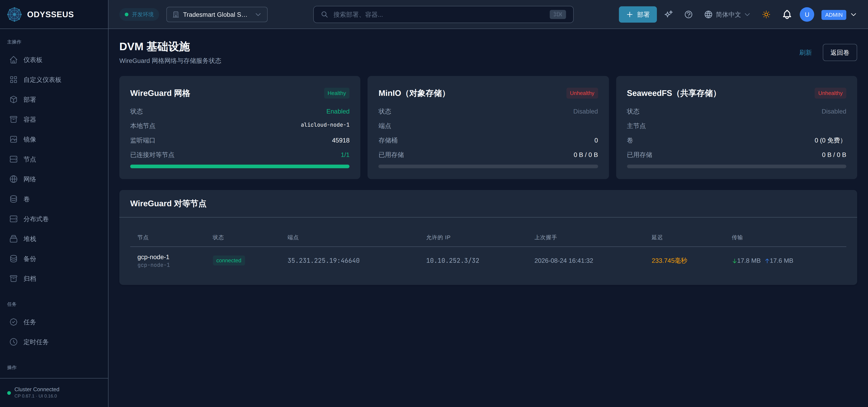Click the search magnifier icon
Viewport: 868px width, 407px height.
pyautogui.click(x=325, y=14)
